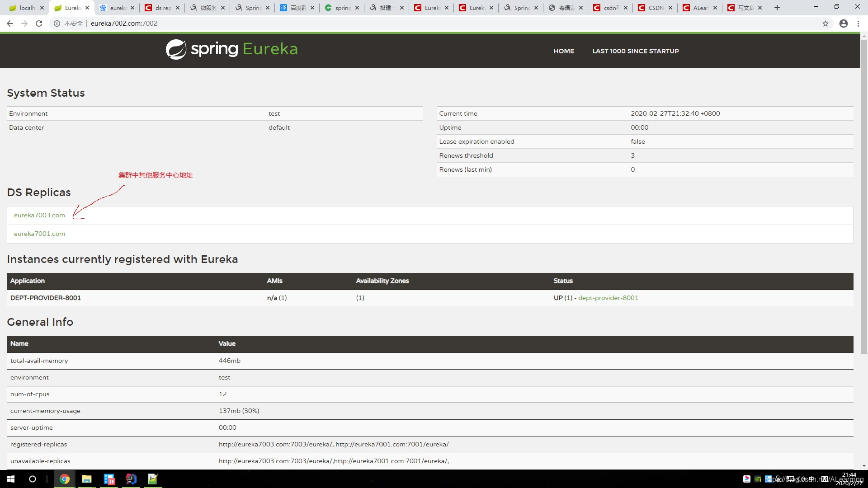Close the 'localh' tab
Image resolution: width=868 pixels, height=488 pixels.
(42, 8)
